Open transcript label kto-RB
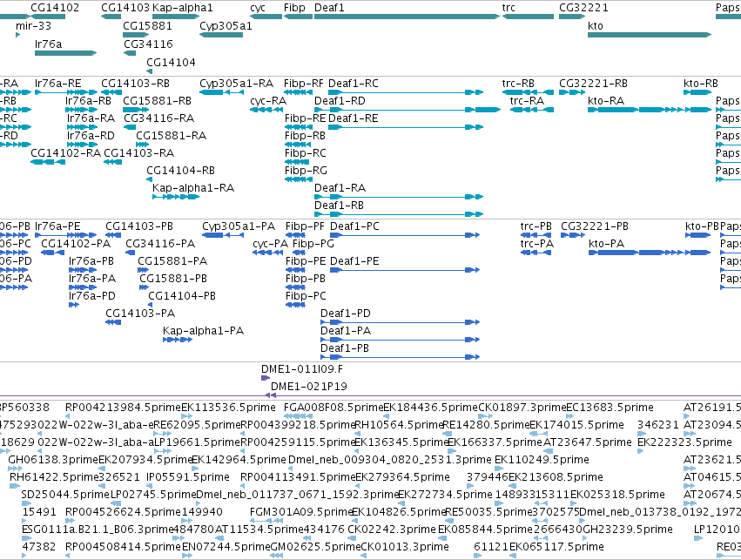This screenshot has height=560, width=741. pos(700,84)
